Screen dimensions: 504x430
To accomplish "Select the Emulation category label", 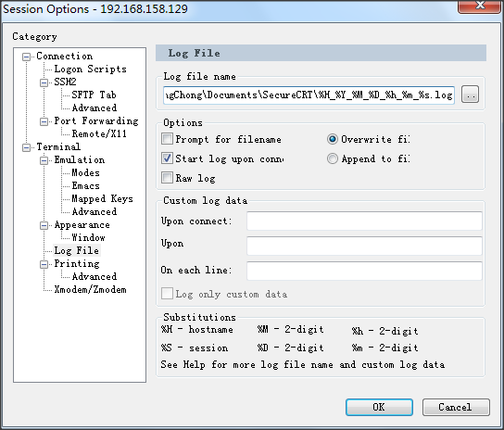I will pyautogui.click(x=80, y=159).
